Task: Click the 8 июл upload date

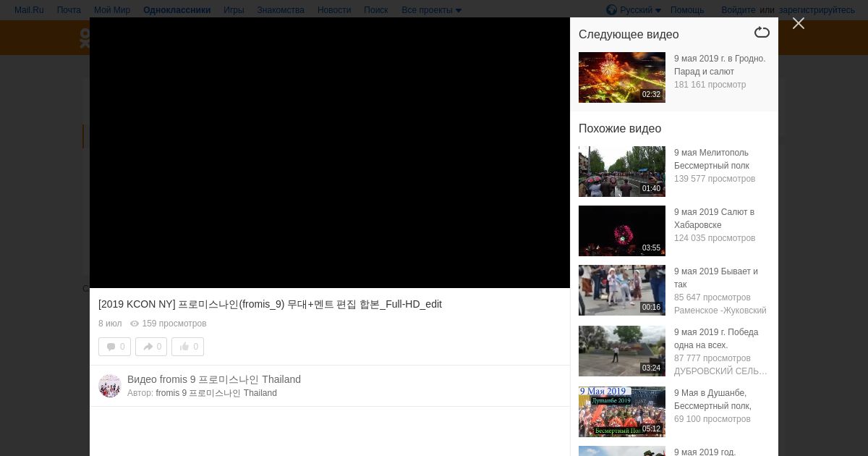Action: click(110, 324)
